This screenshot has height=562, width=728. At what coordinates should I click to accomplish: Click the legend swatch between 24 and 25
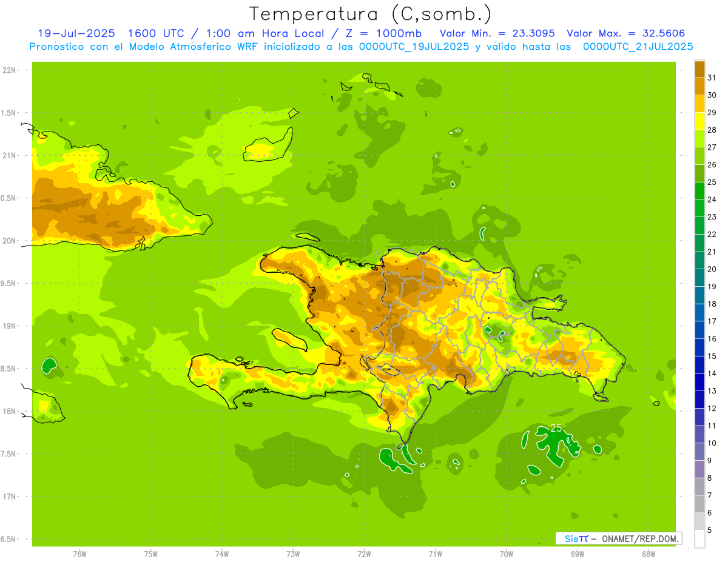pyautogui.click(x=699, y=190)
